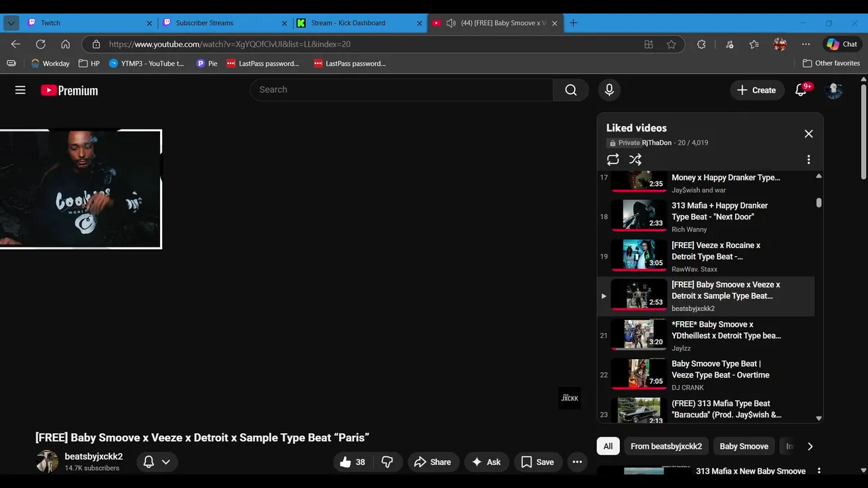Open split screen icon in address bar

pyautogui.click(x=649, y=44)
